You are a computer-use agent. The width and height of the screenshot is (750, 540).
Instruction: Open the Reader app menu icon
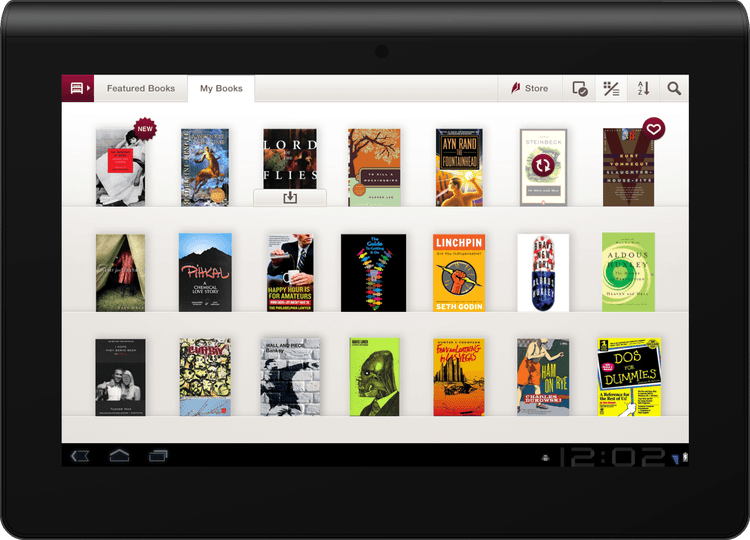click(78, 88)
